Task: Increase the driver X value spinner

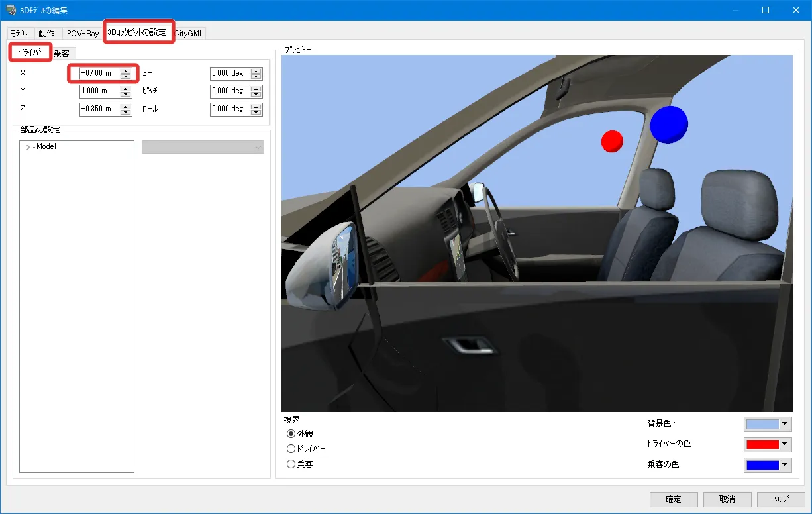Action: 126,70
